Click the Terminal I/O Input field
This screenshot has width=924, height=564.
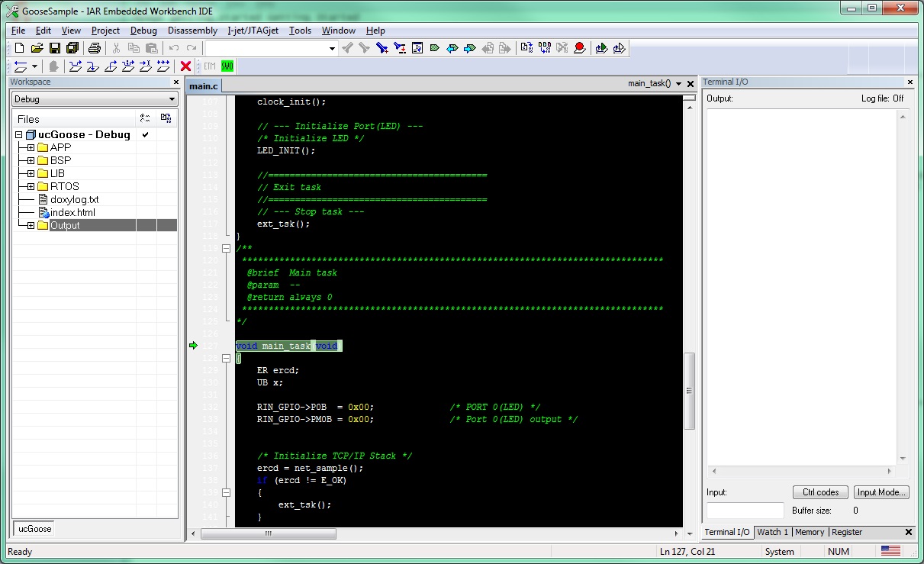(x=745, y=511)
